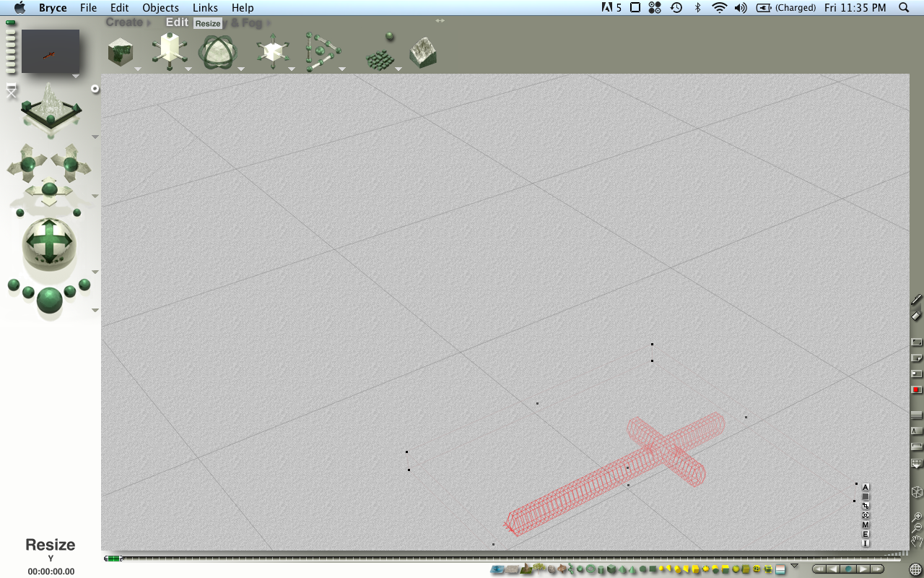Click the go-to-first-frame button

(819, 569)
